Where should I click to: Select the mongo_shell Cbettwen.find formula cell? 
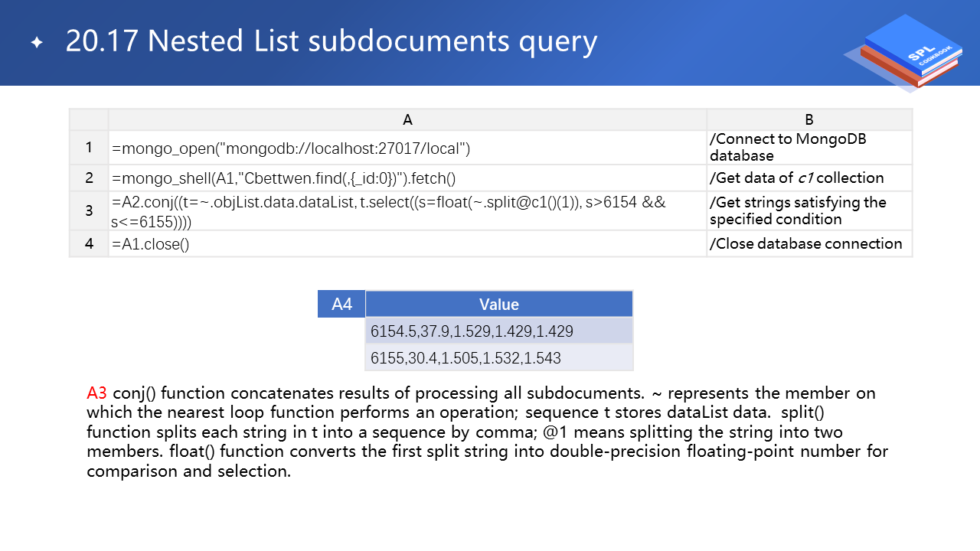click(283, 178)
